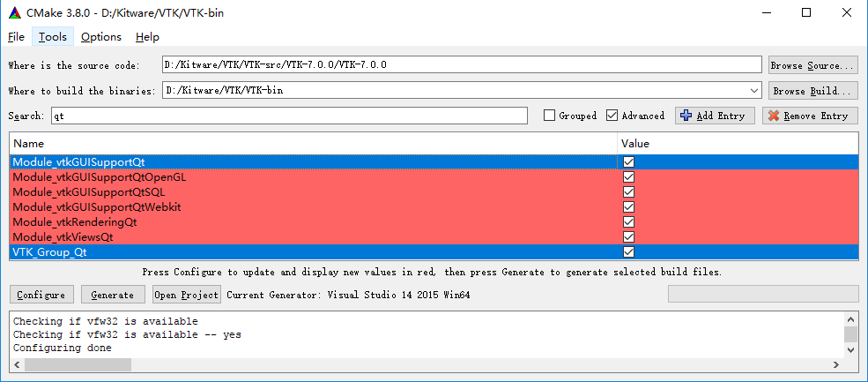Maximize the CMake window
The height and width of the screenshot is (382, 868).
[x=806, y=12]
